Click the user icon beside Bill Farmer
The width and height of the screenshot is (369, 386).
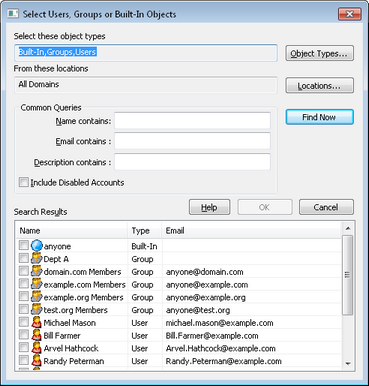pyautogui.click(x=37, y=335)
